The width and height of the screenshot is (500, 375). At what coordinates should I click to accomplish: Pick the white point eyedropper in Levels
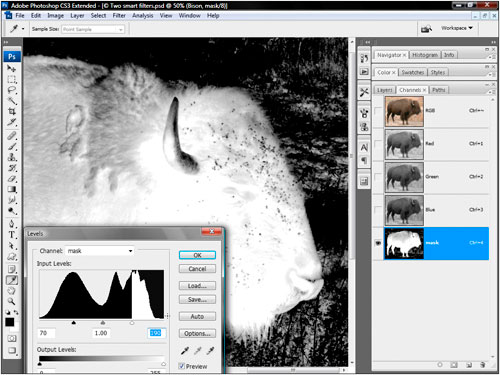(x=210, y=350)
